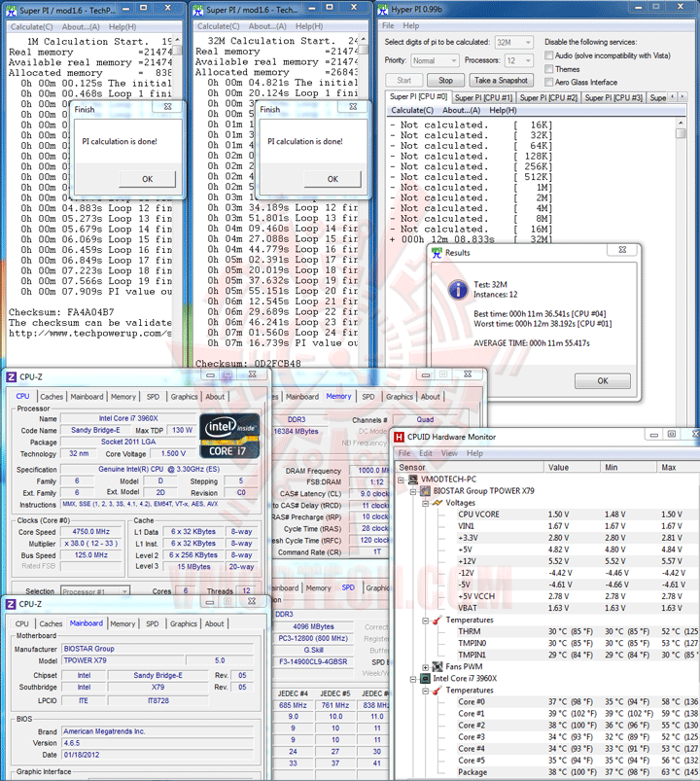Image resolution: width=700 pixels, height=781 pixels.
Task: Open the Caches tab in upper CPU-Z
Action: (x=52, y=397)
